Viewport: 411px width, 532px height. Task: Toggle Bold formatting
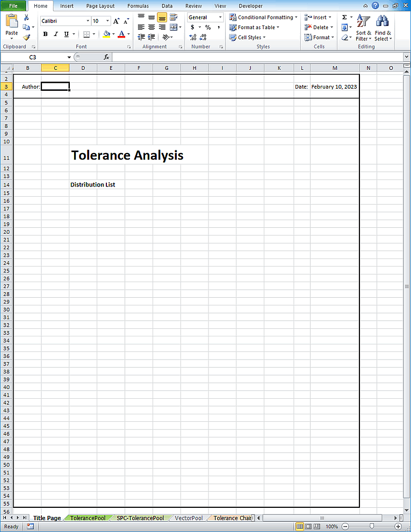click(x=45, y=34)
